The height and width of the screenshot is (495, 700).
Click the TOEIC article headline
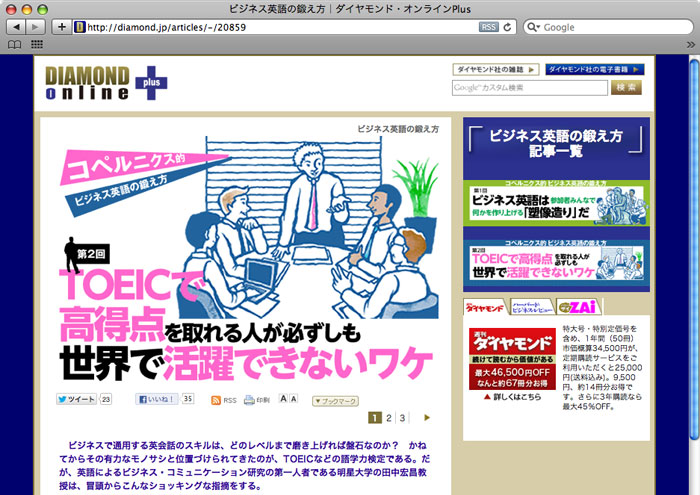point(246,325)
